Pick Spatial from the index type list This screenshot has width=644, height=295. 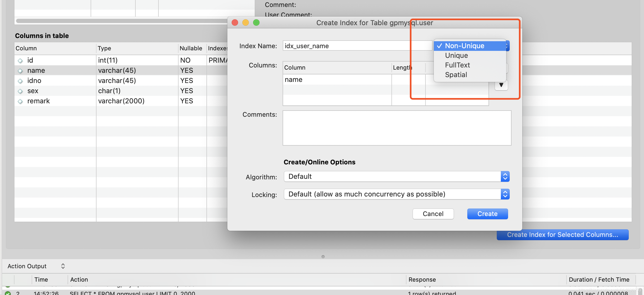[456, 75]
